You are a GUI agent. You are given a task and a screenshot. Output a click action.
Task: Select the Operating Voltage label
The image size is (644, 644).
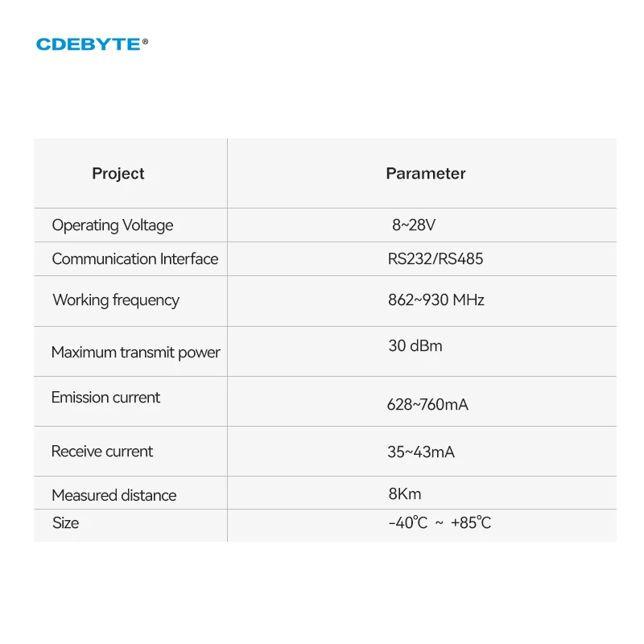click(113, 225)
